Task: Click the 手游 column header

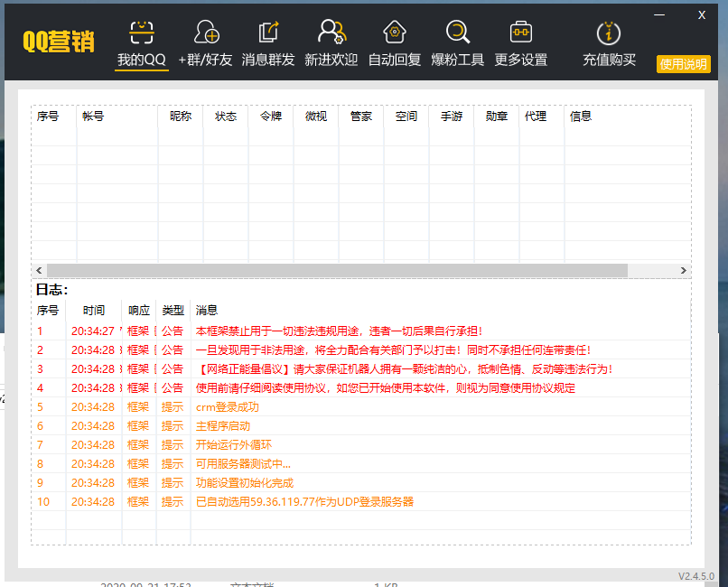Action: coord(452,116)
